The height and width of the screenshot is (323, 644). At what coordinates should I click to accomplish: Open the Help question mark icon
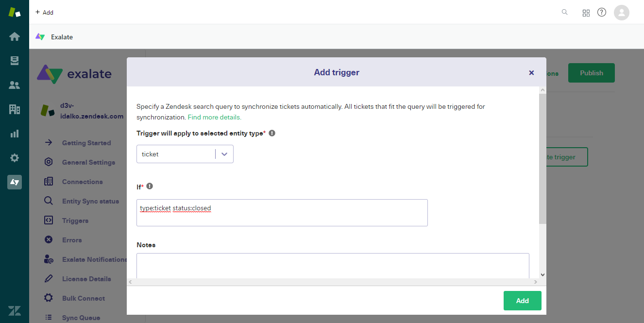[602, 12]
